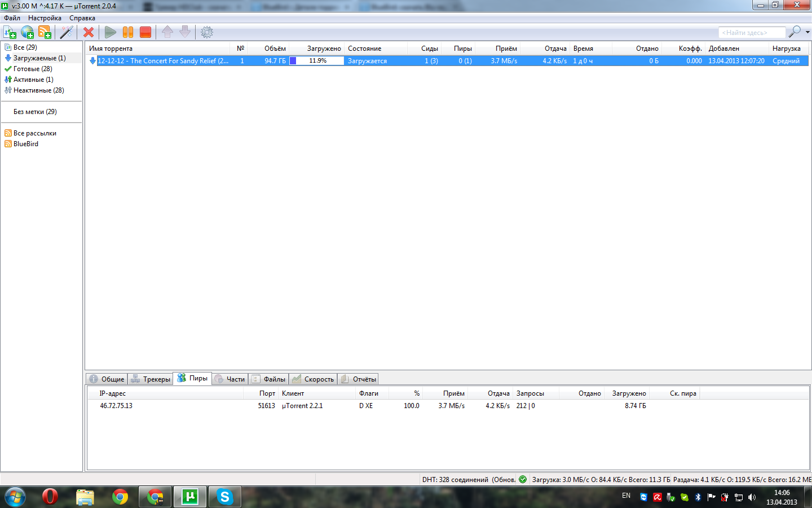Select peer row 46.72.75.13
Viewport: 812px width, 508px height.
448,406
